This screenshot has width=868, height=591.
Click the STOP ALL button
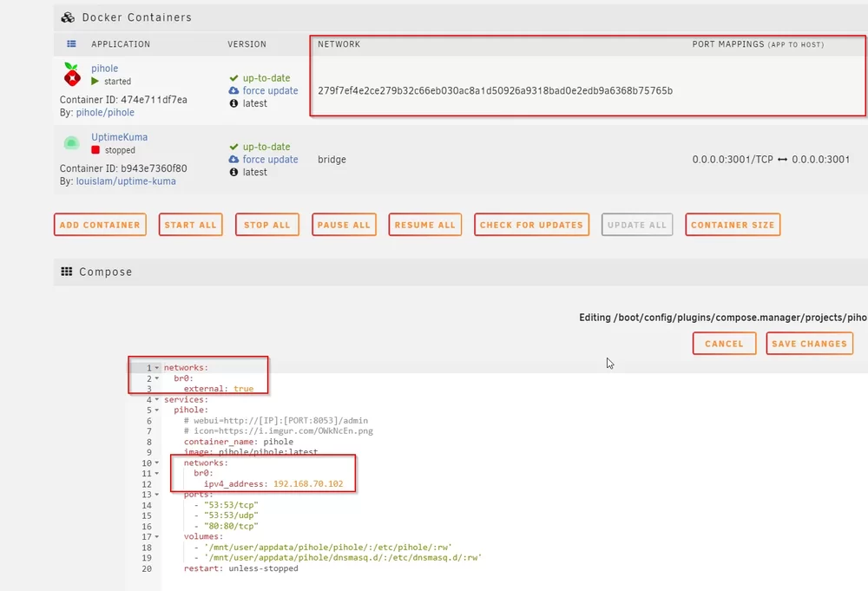266,225
